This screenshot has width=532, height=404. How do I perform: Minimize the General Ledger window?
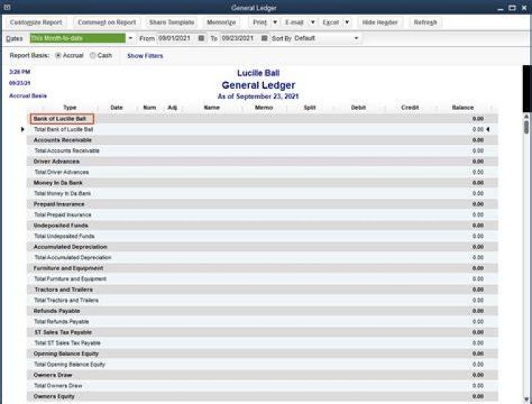point(500,8)
